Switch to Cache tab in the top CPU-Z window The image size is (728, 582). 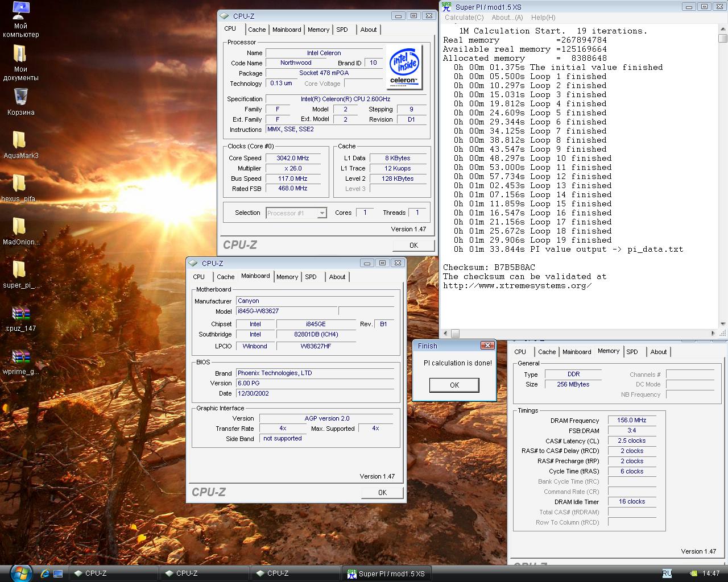click(x=257, y=30)
